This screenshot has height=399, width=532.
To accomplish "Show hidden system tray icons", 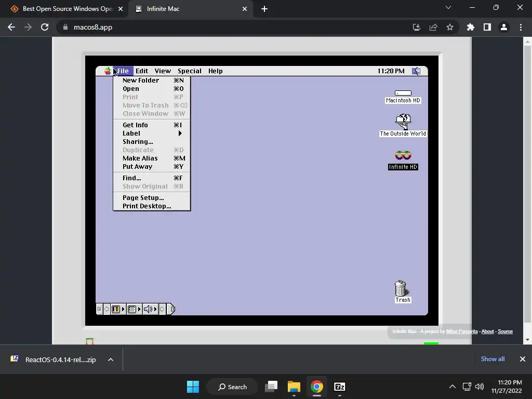I will tap(453, 387).
